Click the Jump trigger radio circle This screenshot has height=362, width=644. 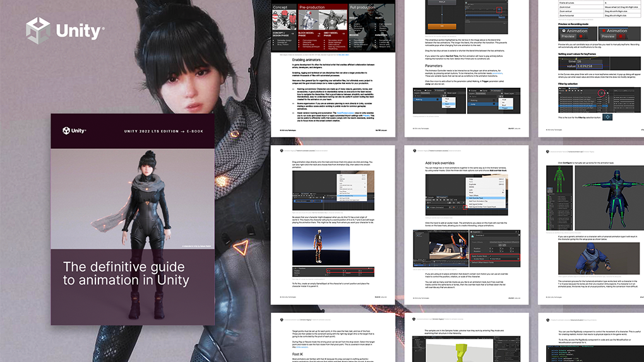click(494, 104)
